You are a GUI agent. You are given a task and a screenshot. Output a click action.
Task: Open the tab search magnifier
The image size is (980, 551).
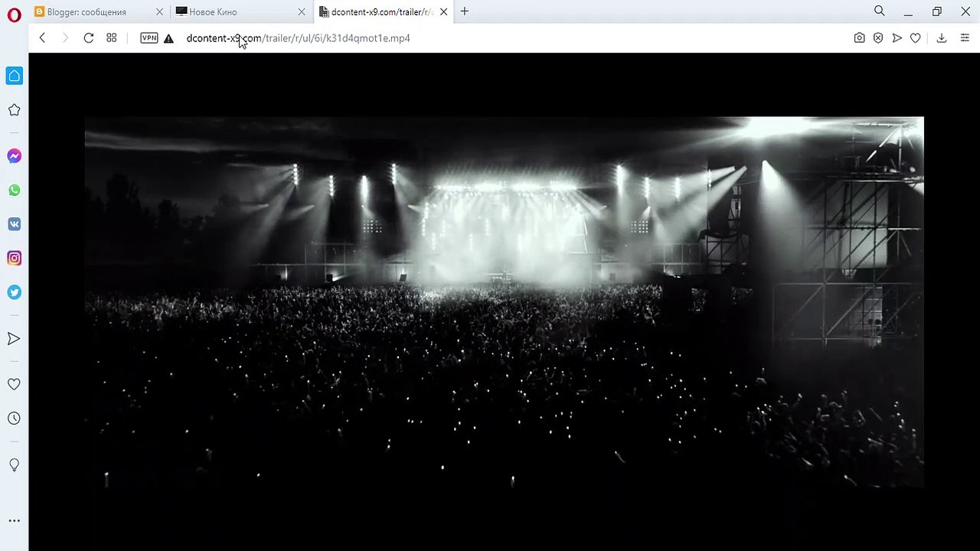(880, 11)
